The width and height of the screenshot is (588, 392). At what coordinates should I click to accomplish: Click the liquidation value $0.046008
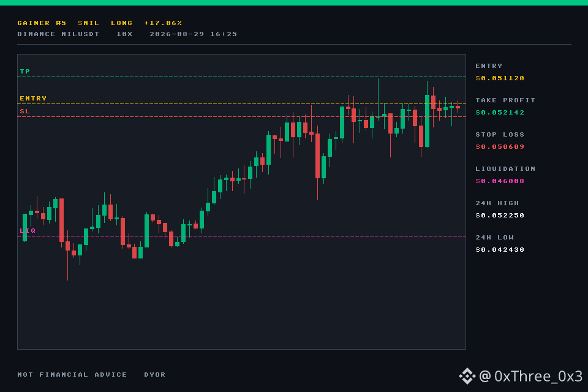click(x=500, y=181)
